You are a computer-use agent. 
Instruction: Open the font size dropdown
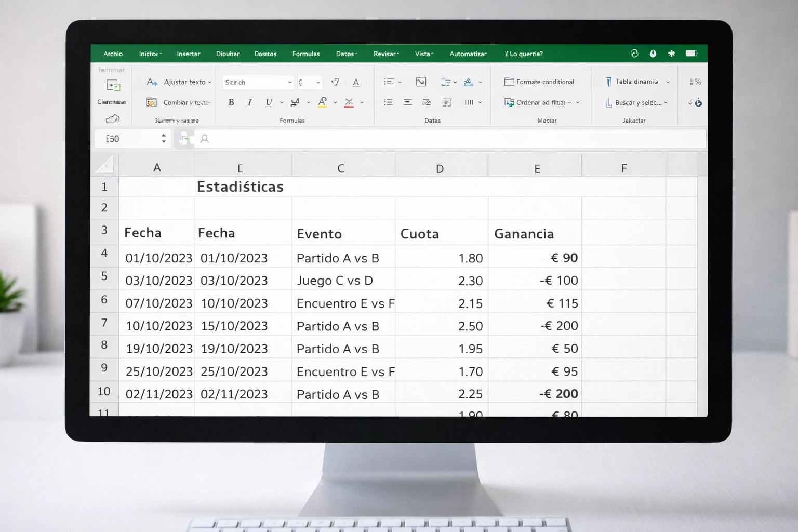coord(318,83)
